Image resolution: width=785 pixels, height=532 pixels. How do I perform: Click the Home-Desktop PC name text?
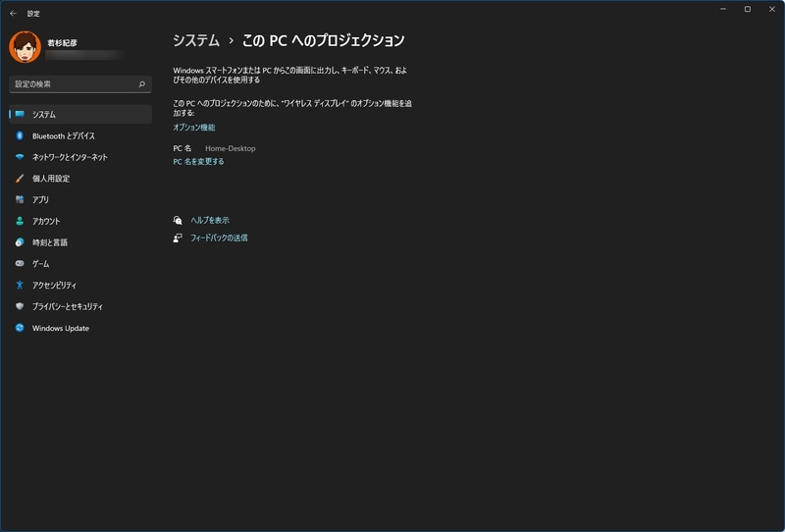[x=231, y=148]
